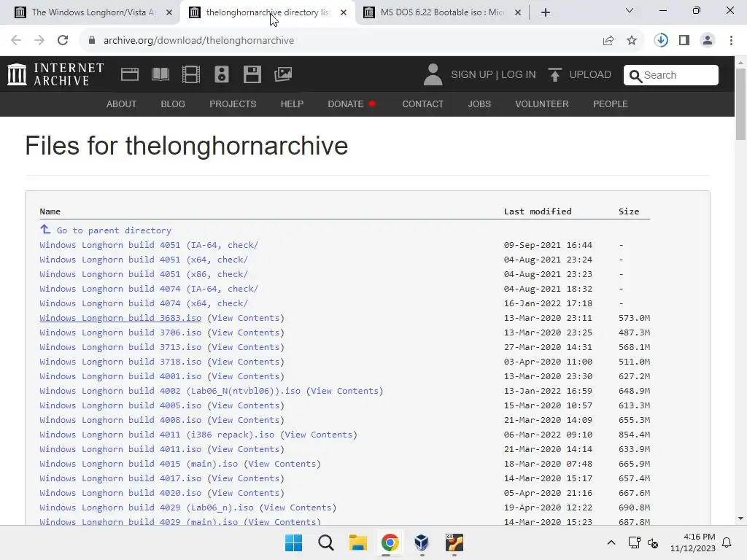
Task: Click the Chrome icon in the taskbar
Action: coord(390,542)
